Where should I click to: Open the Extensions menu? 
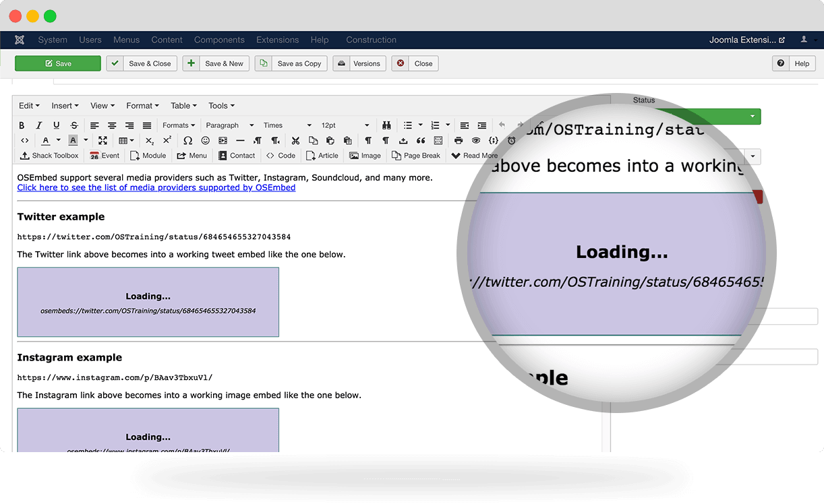[278, 40]
